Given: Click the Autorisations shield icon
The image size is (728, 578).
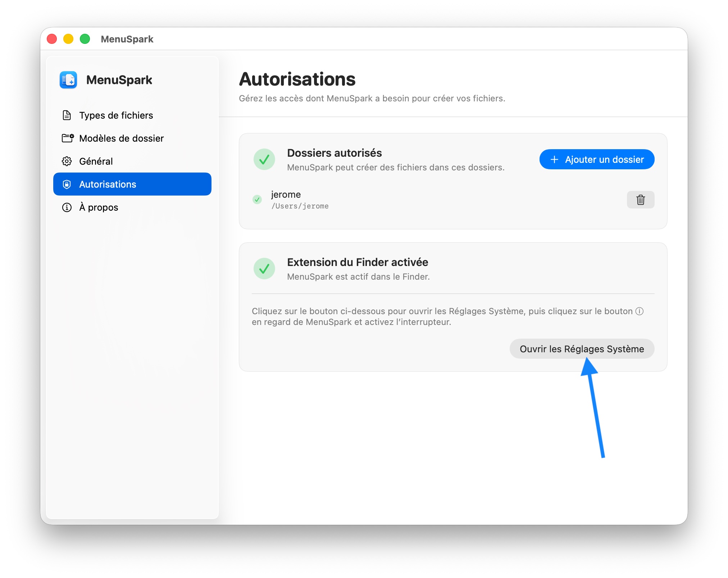Looking at the screenshot, I should (x=67, y=184).
